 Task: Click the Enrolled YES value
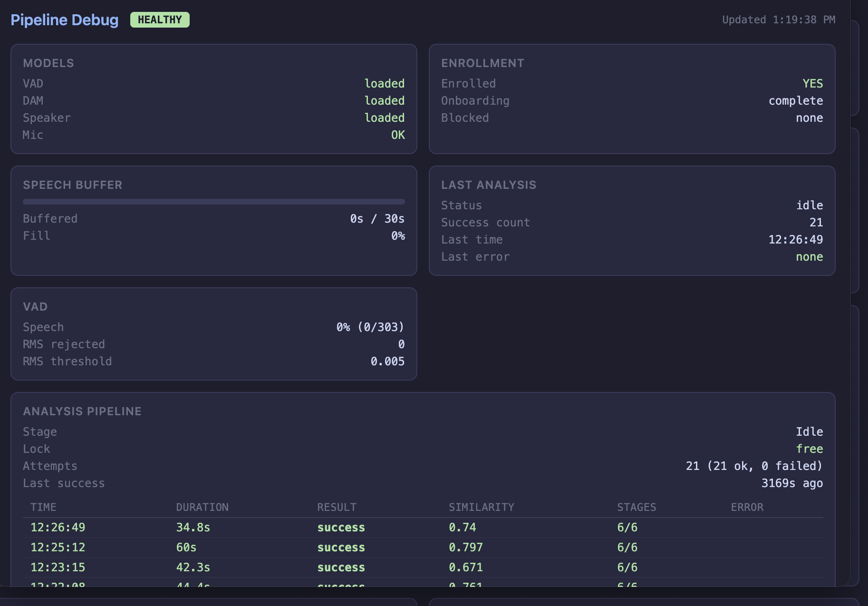[x=813, y=84]
